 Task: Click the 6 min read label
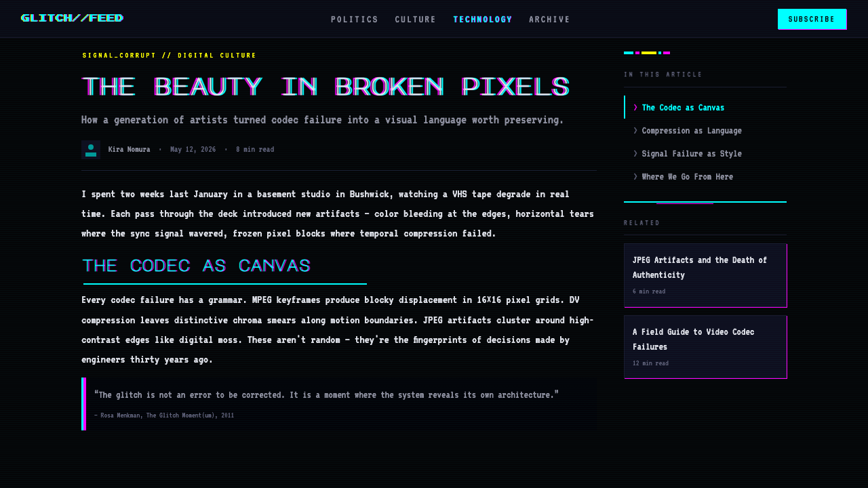pyautogui.click(x=649, y=291)
